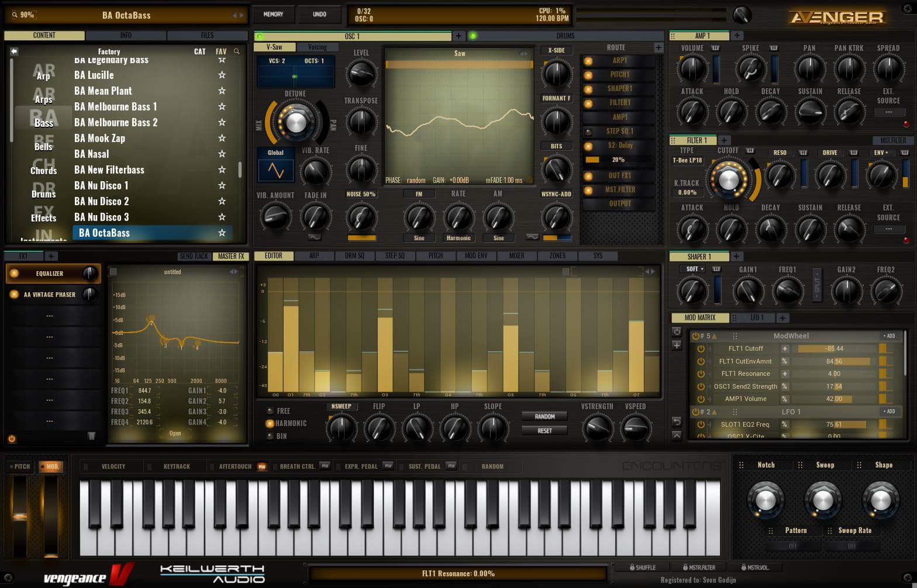Click the RESET button
The image size is (917, 588).
coord(544,431)
